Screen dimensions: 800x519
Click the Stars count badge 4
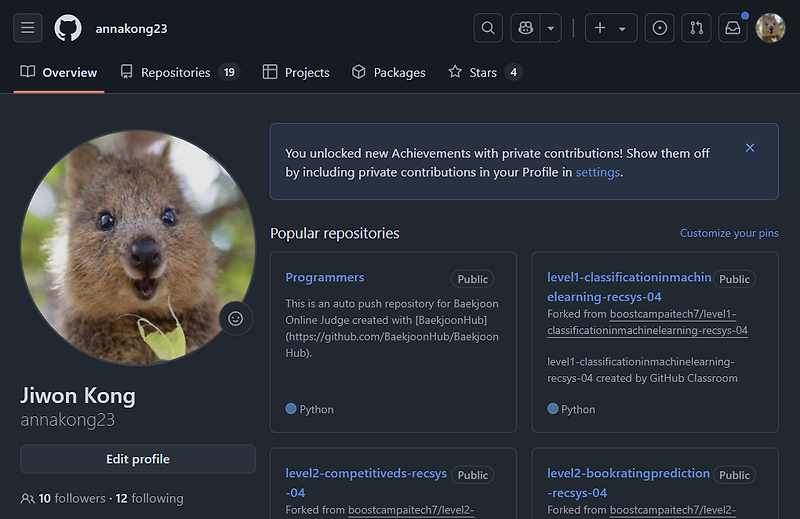514,72
